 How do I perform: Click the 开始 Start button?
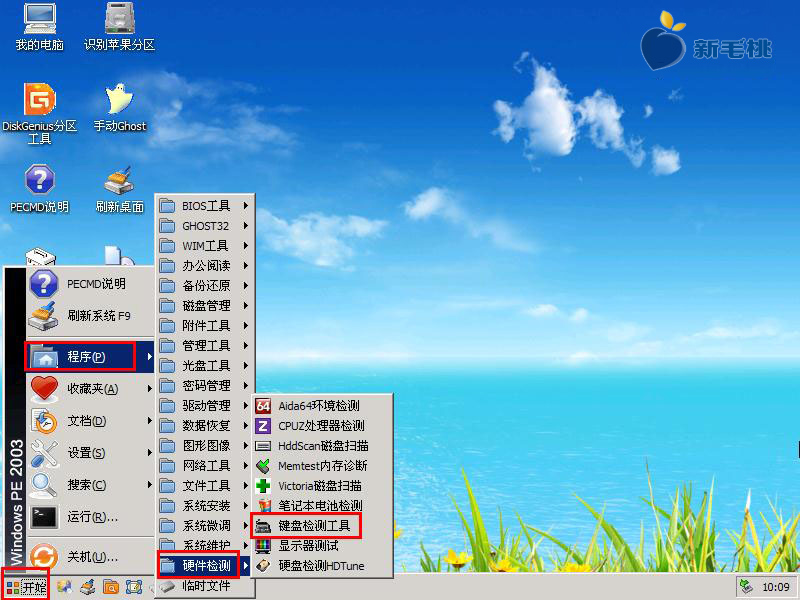[26, 587]
